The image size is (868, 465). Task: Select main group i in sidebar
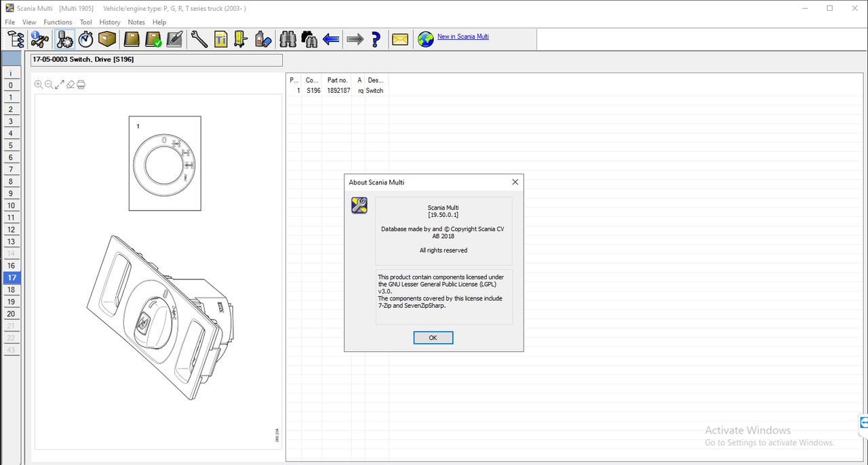pos(11,73)
